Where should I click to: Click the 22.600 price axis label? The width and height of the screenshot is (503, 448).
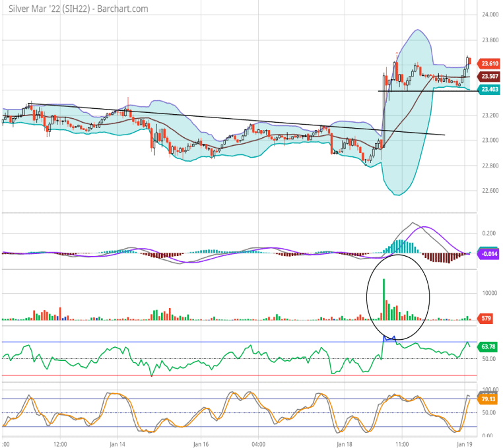click(489, 191)
